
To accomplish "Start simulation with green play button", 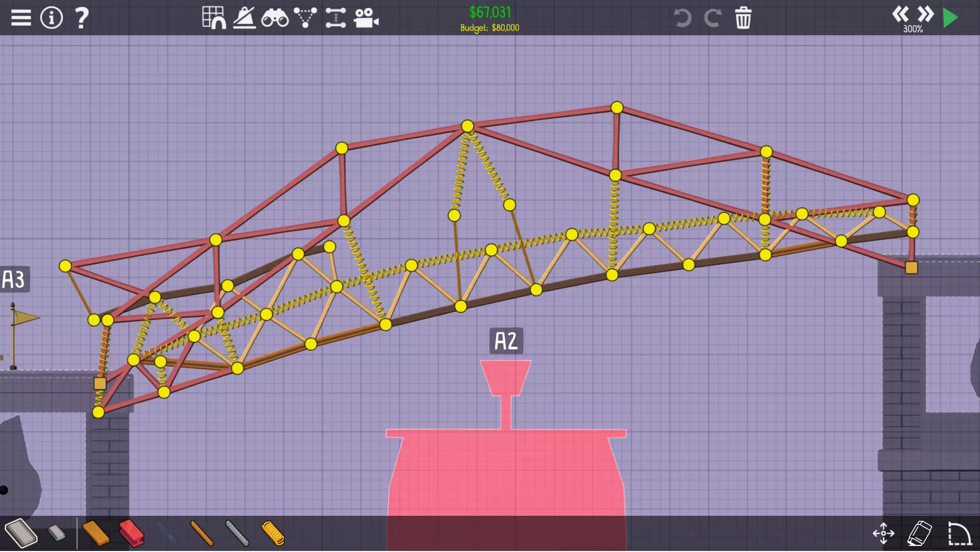I will tap(950, 18).
